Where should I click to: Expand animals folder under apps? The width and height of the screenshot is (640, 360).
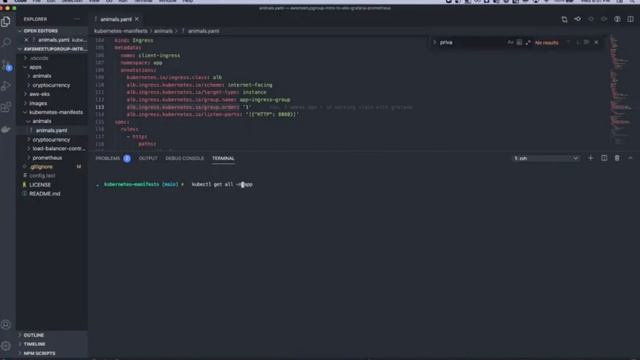coord(52,76)
